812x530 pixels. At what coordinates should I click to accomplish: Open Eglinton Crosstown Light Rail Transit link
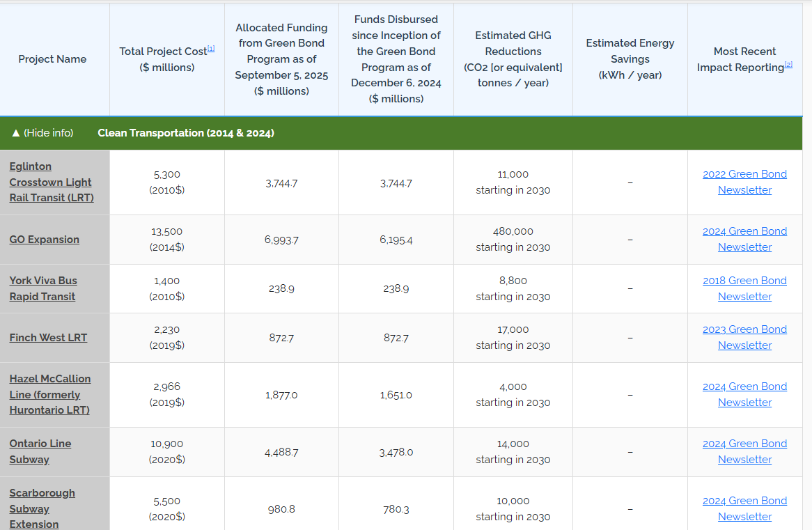coord(51,182)
